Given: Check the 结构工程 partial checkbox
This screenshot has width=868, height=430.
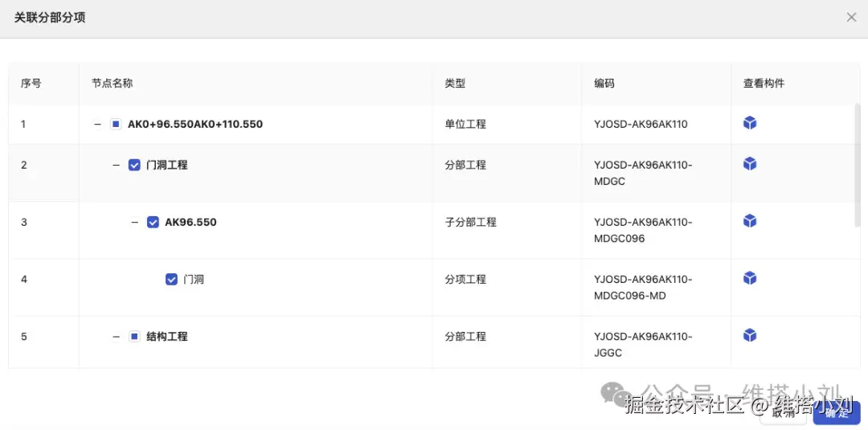Looking at the screenshot, I should [x=134, y=336].
